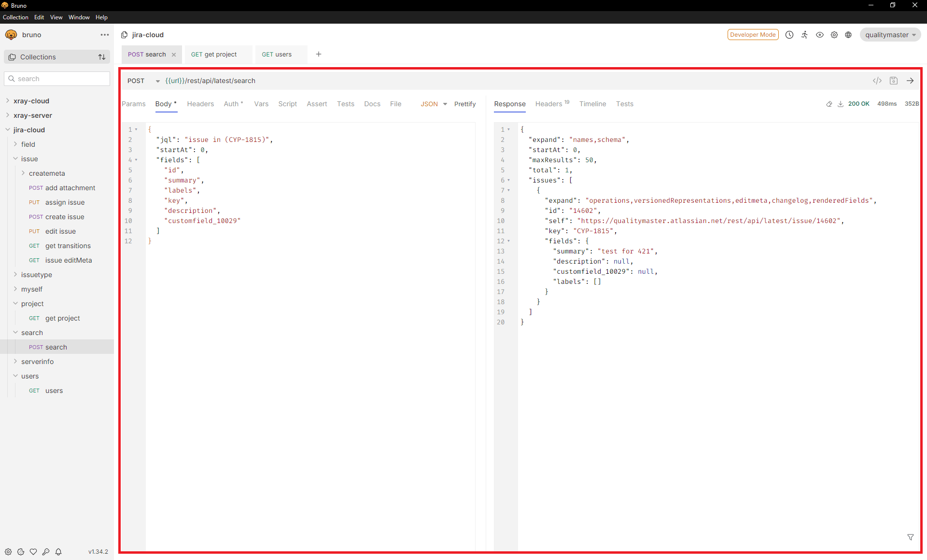The width and height of the screenshot is (927, 560).
Task: Open the code generator icon
Action: [x=878, y=81]
